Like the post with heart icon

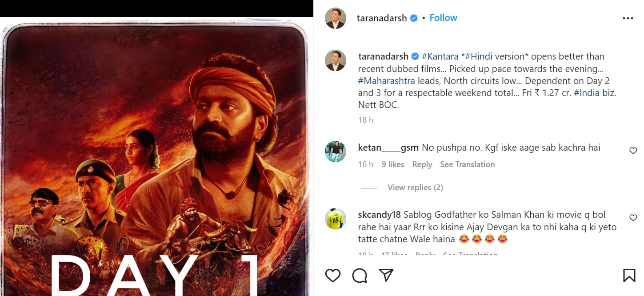click(332, 276)
